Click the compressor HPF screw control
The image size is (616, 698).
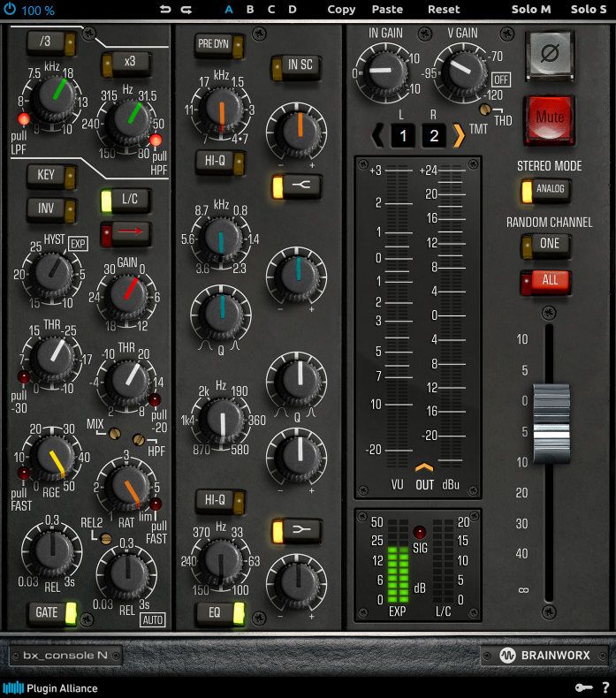(139, 440)
